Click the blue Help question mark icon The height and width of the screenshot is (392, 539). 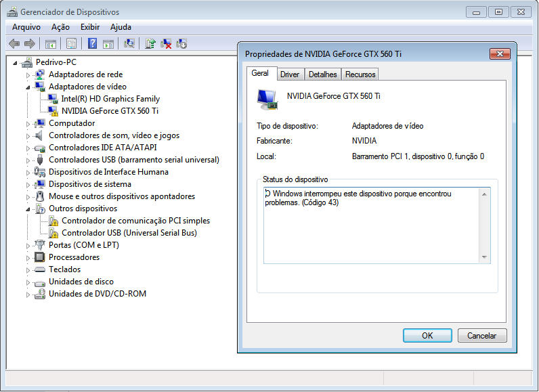click(x=92, y=43)
